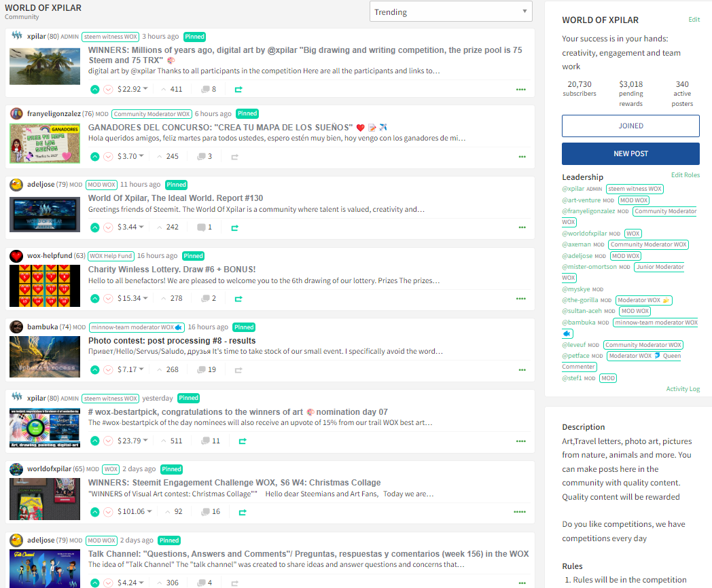The height and width of the screenshot is (588, 712).
Task: Resteem the GANADORES DEL CONCURSO post
Action: coord(235,157)
